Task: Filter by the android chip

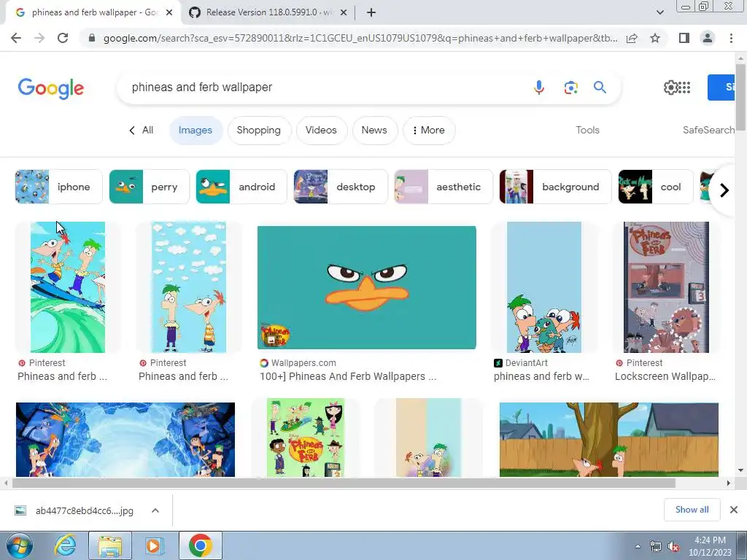Action: pos(241,187)
